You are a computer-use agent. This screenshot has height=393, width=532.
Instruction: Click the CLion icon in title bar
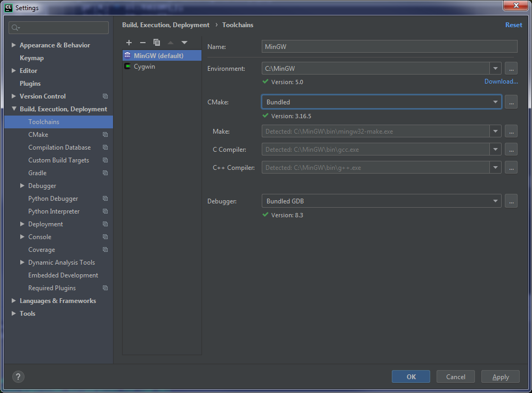pyautogui.click(x=9, y=7)
